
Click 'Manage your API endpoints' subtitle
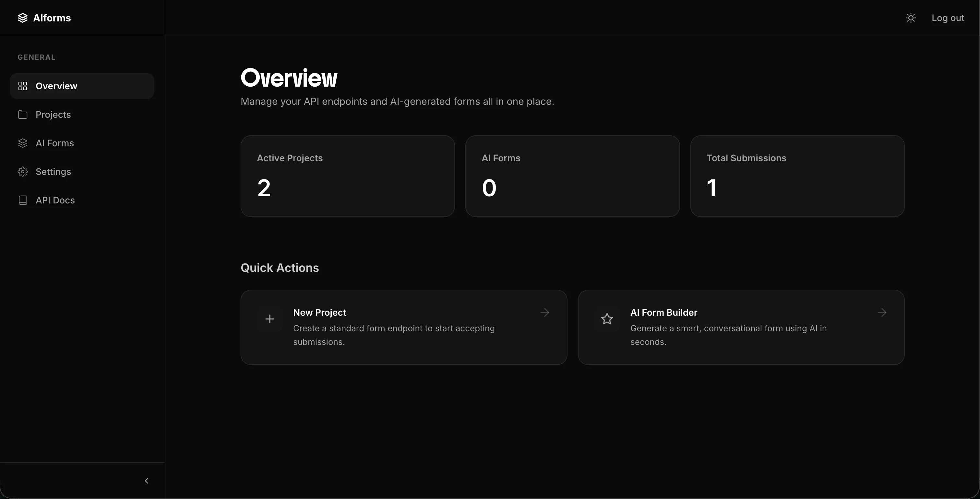pyautogui.click(x=398, y=102)
